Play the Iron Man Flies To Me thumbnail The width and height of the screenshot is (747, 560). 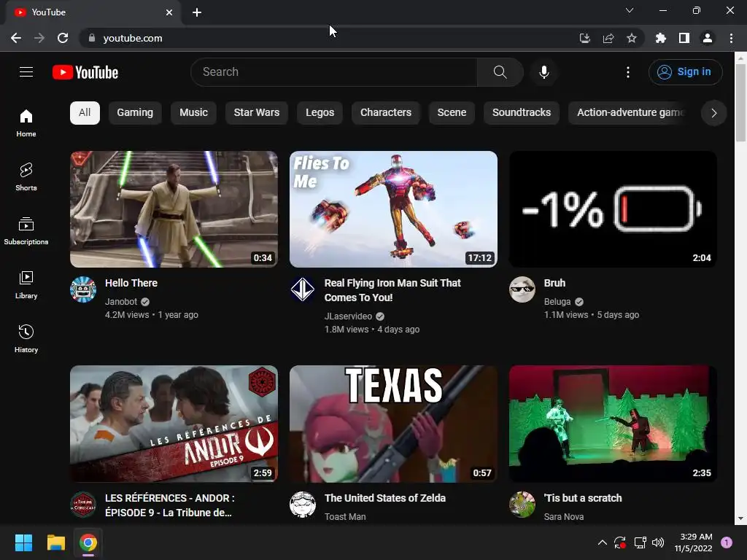[x=393, y=209]
